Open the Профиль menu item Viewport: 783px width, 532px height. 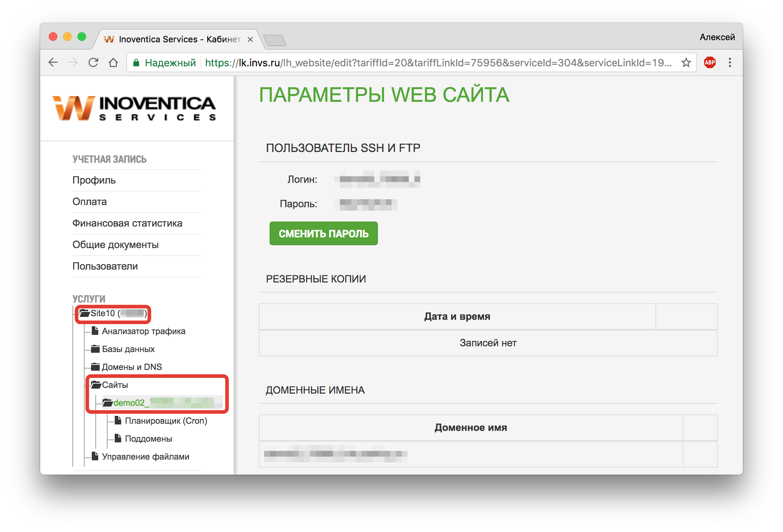coord(94,180)
